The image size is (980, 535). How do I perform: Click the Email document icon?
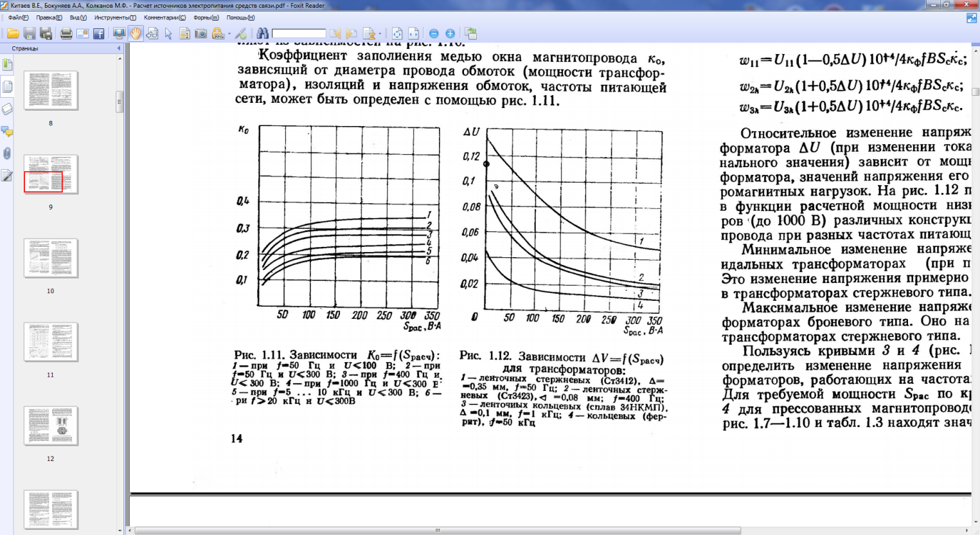tap(82, 33)
